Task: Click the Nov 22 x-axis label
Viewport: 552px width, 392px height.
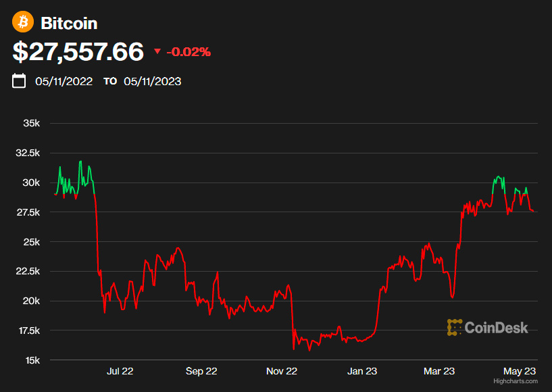Action: coord(282,371)
